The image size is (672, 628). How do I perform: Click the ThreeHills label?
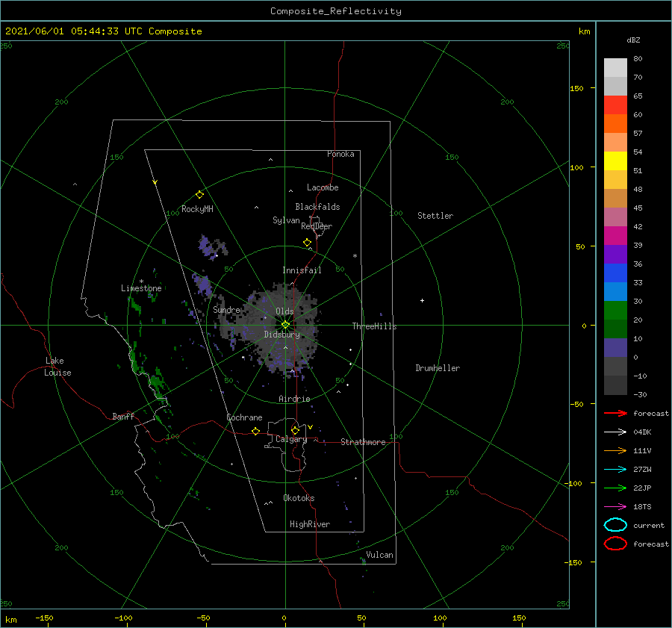375,326
